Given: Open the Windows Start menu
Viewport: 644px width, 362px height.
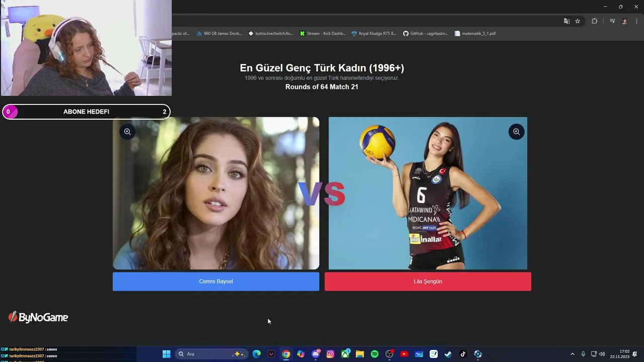Looking at the screenshot, I should pyautogui.click(x=167, y=354).
